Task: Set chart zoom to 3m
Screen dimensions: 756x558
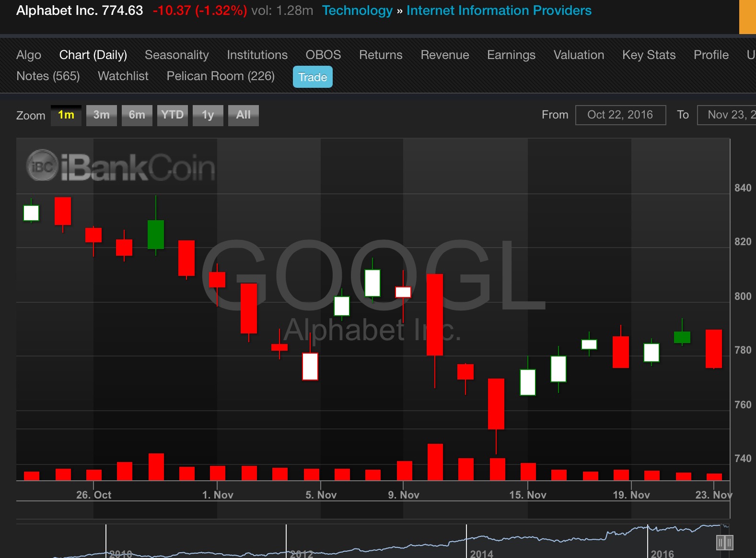Action: coord(102,115)
